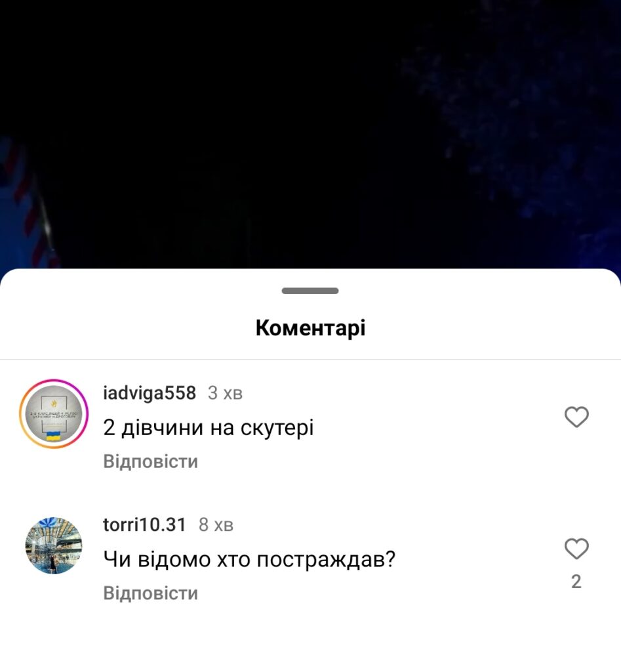
Task: Tap the torri10.31 username
Action: click(x=144, y=524)
